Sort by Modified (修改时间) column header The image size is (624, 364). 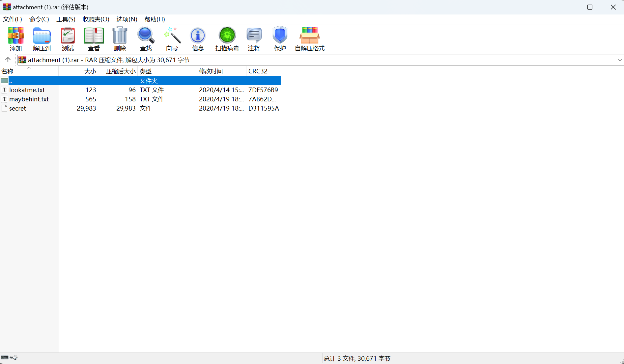[x=222, y=71]
